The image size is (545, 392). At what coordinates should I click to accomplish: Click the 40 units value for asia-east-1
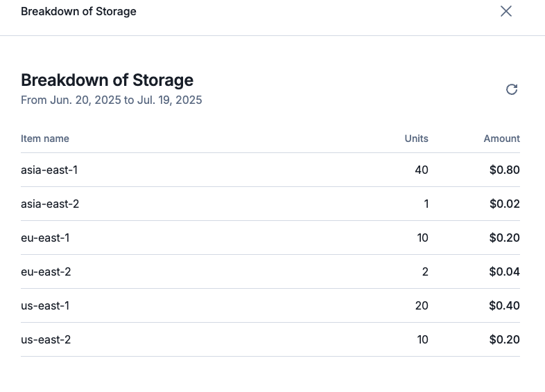tap(421, 170)
